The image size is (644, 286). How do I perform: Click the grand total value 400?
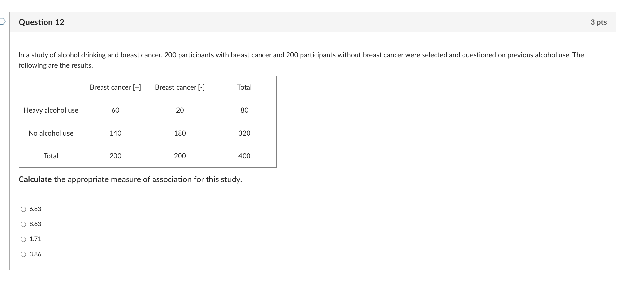coord(244,156)
